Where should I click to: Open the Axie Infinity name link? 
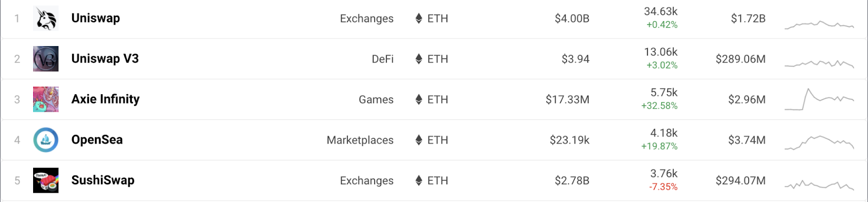[106, 100]
